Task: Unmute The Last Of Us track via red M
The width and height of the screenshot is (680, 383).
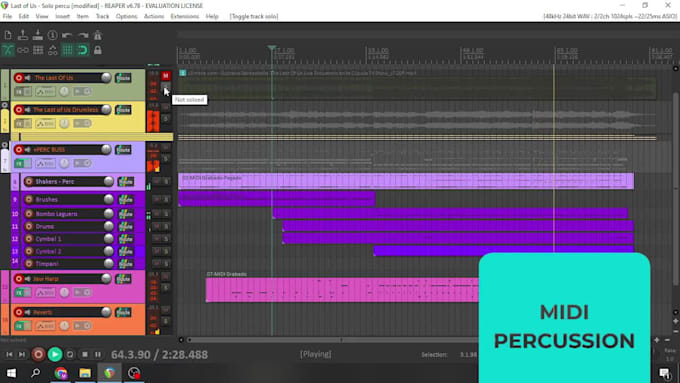Action: point(165,76)
